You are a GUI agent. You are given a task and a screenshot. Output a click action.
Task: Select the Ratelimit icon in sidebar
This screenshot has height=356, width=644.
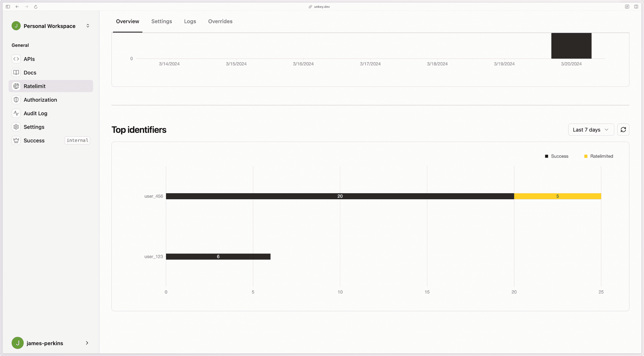click(x=16, y=86)
